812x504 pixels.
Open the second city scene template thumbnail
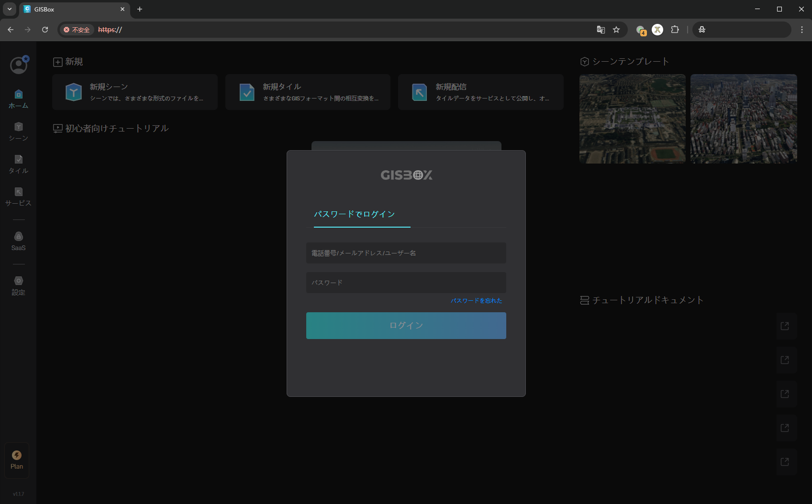[744, 119]
